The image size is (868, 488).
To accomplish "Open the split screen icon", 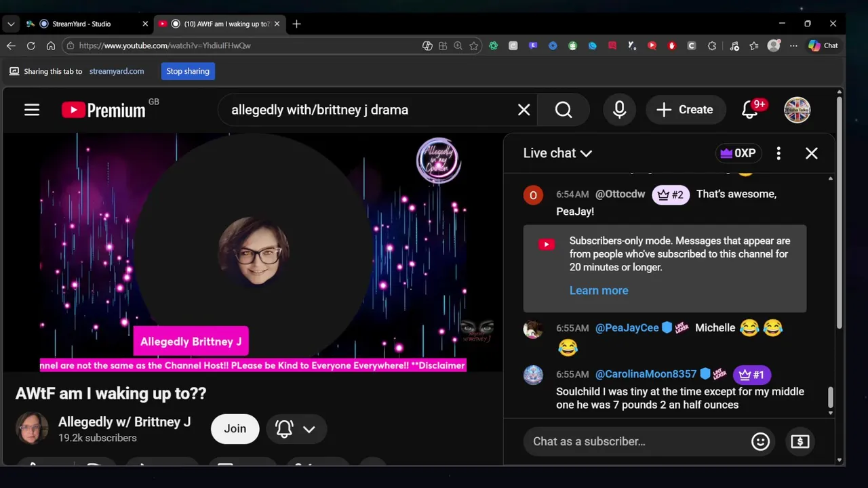I will coord(443,45).
